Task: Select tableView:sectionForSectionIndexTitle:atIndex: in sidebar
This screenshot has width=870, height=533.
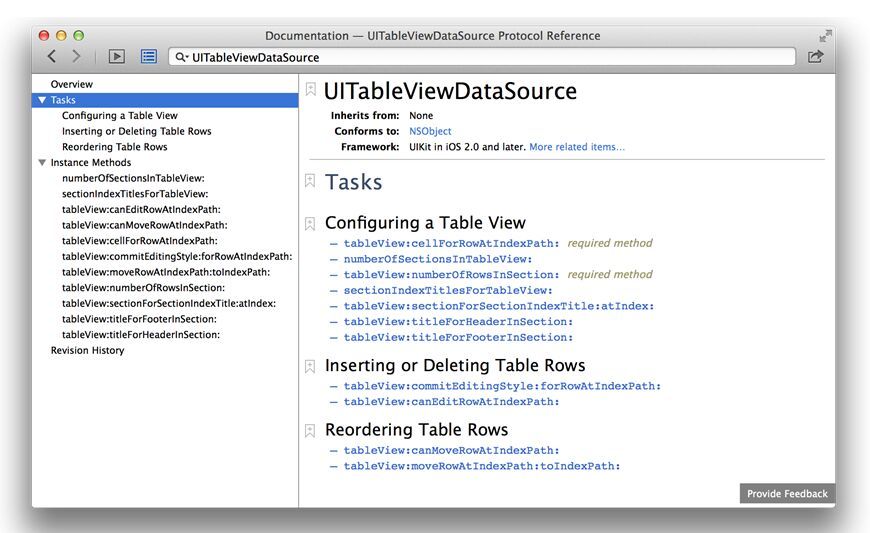Action: click(x=169, y=303)
